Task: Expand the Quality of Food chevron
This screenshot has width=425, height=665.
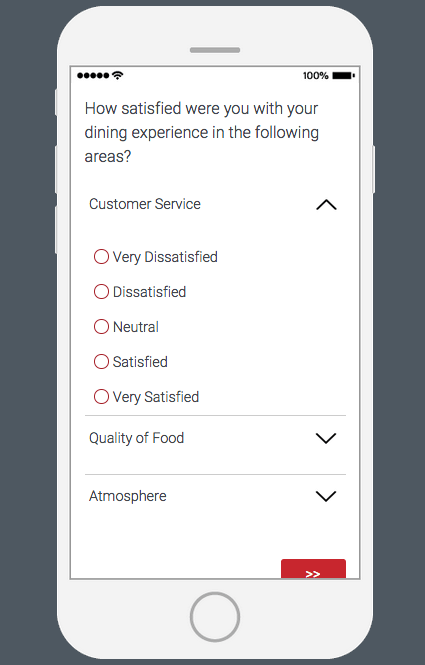Action: (326, 438)
